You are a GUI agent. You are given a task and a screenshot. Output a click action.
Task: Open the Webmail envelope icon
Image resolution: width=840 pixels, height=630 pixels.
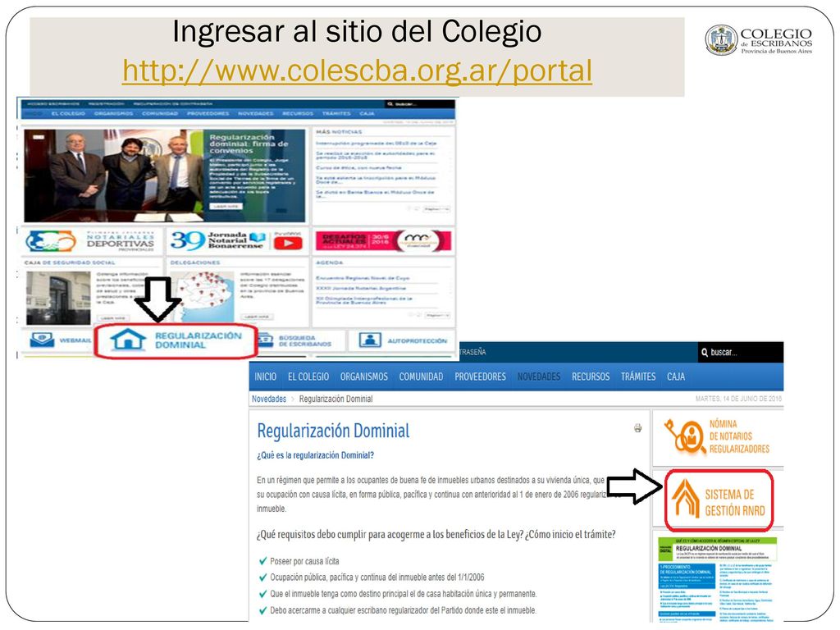pyautogui.click(x=43, y=340)
